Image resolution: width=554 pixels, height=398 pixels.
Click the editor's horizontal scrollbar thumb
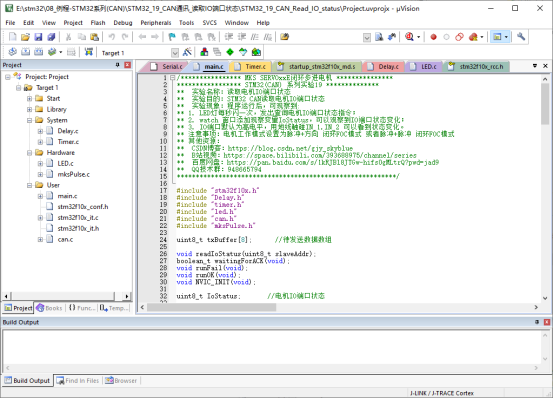211,308
